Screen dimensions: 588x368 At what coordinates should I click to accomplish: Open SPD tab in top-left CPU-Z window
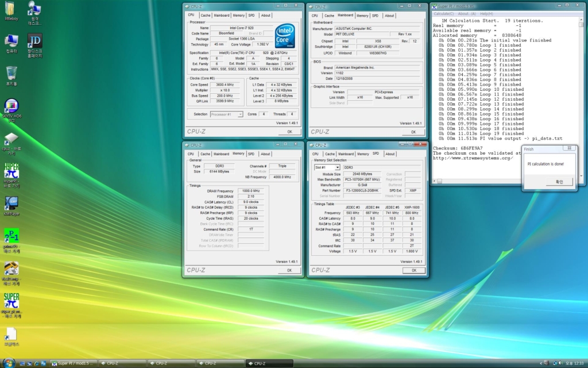pos(252,16)
